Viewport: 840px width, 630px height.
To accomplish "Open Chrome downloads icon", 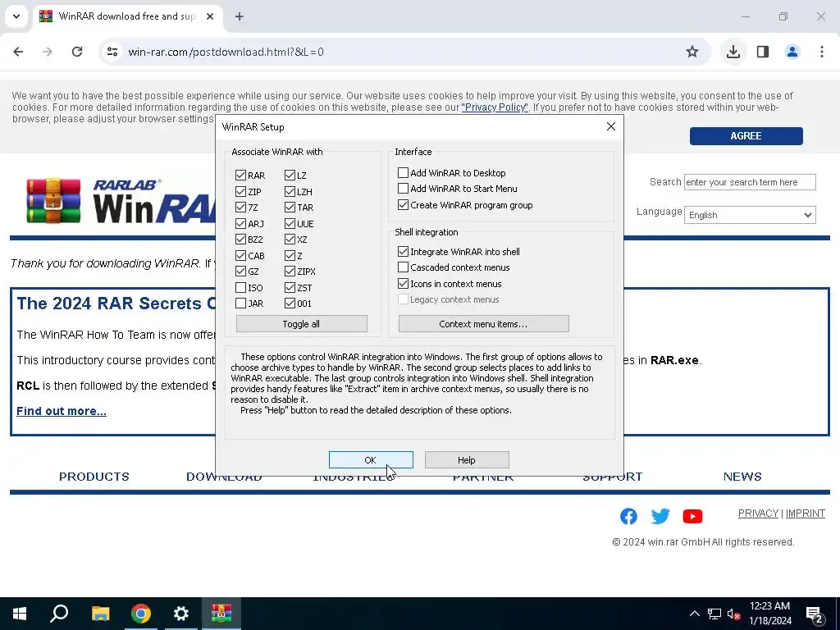I will coord(733,52).
